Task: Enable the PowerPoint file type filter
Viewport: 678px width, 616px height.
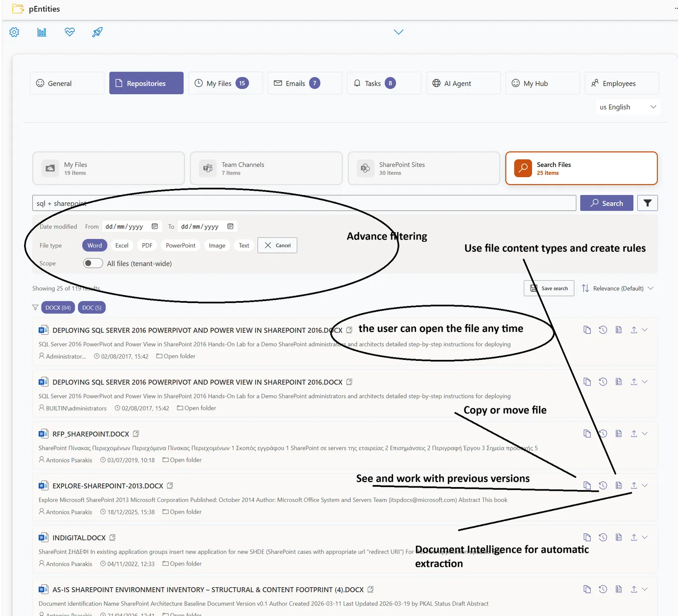Action: (x=181, y=245)
